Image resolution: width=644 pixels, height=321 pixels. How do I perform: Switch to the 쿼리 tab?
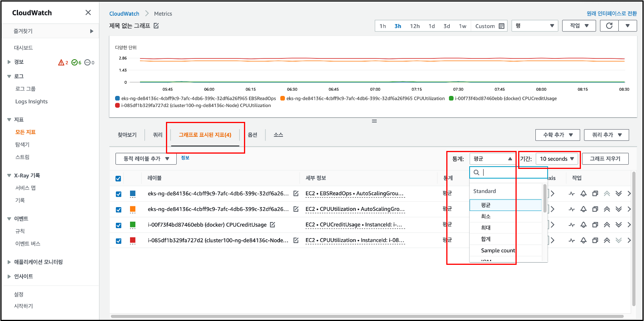158,135
